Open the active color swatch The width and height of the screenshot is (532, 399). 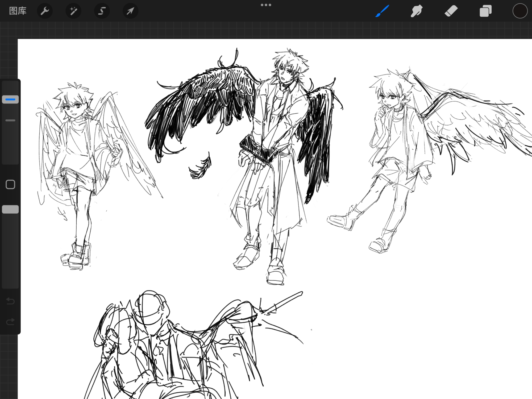(x=520, y=11)
